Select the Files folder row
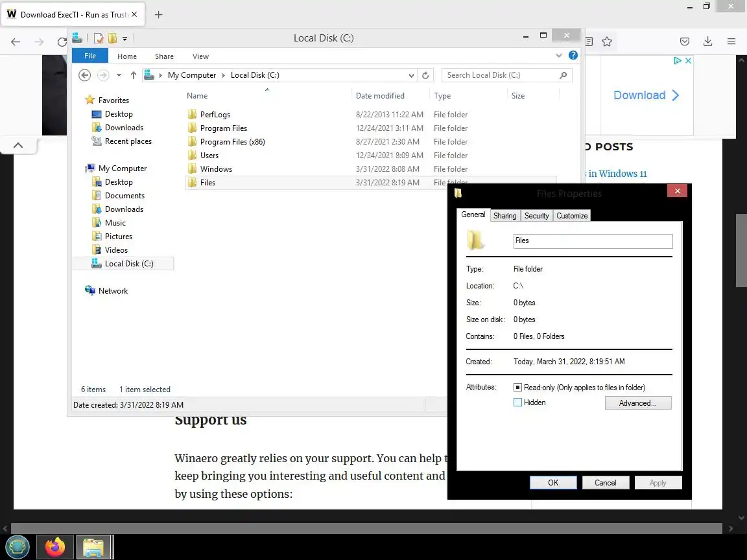747x560 pixels. (370, 182)
